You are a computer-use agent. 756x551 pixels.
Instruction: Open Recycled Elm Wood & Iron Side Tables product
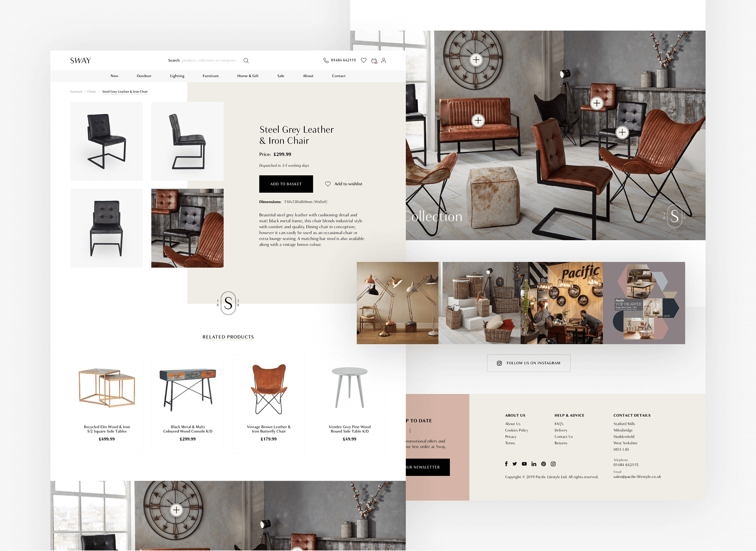107,404
